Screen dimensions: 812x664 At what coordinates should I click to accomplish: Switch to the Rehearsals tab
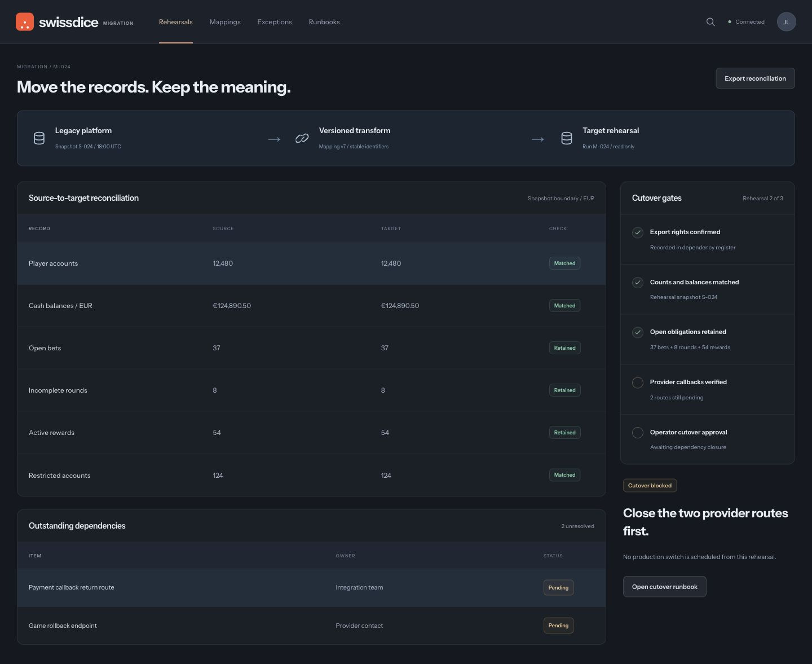[176, 22]
